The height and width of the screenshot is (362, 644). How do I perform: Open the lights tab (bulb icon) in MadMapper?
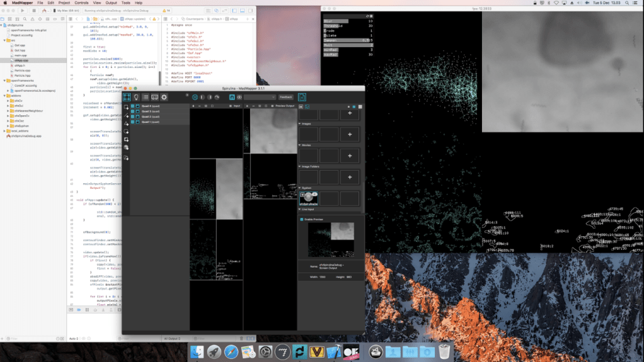pos(136,98)
